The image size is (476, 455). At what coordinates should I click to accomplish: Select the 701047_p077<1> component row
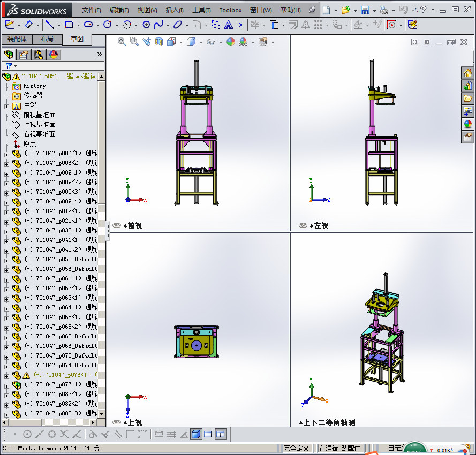[55, 384]
